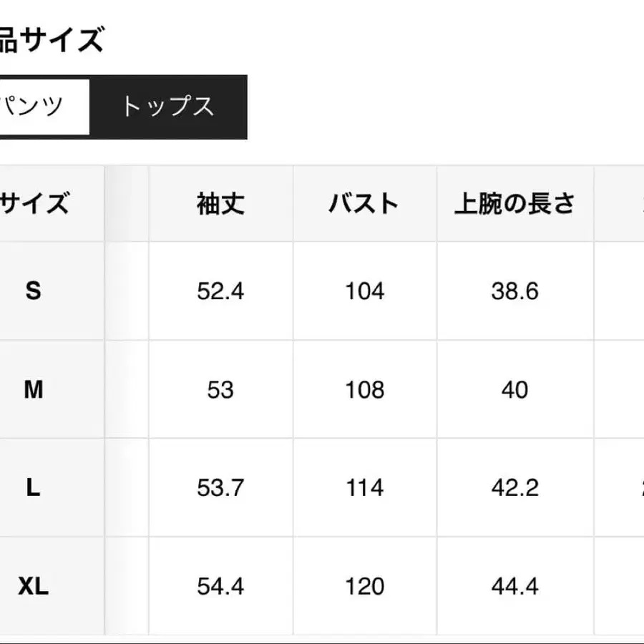Viewport: 644px width, 644px height.
Task: Click the バスト column header
Action: [365, 203]
